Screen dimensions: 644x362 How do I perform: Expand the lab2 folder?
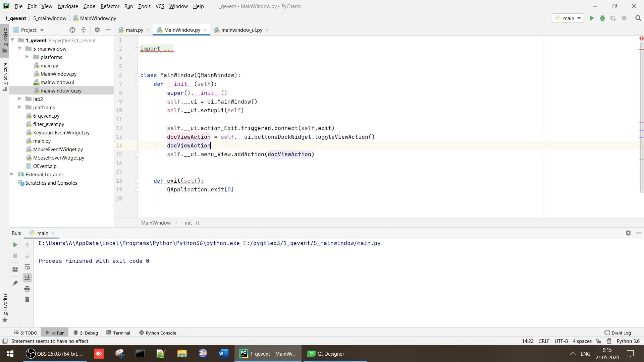click(x=20, y=99)
